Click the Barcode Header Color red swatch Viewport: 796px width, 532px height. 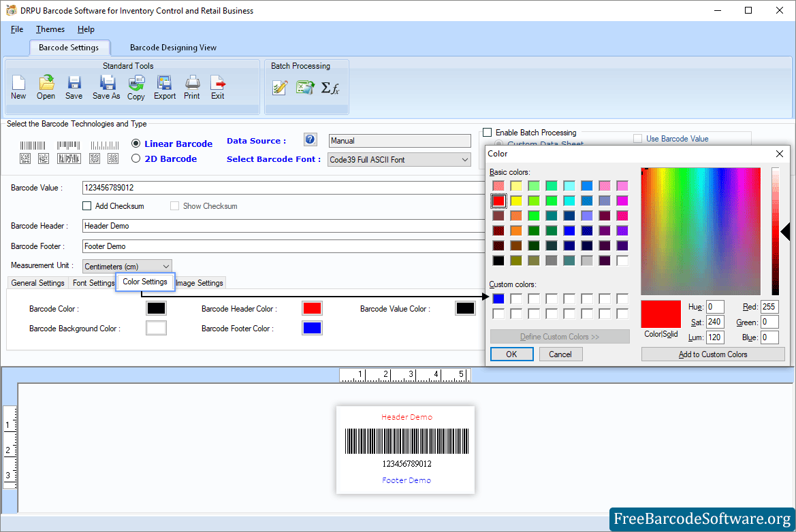[312, 308]
